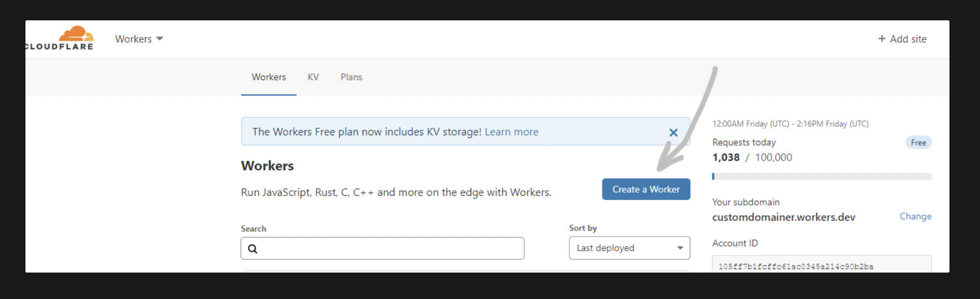Click the Free plan badge
Viewport: 980px width, 299px height.
coord(918,143)
